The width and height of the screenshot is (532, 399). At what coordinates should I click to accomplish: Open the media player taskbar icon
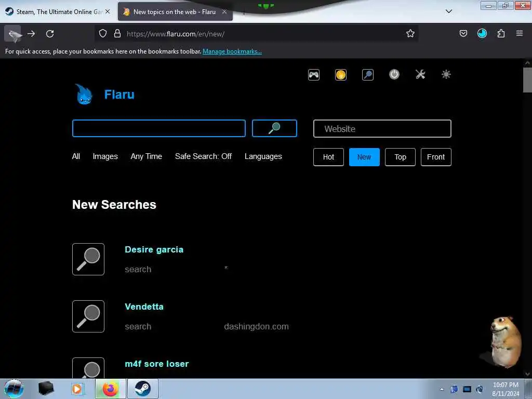[78, 389]
